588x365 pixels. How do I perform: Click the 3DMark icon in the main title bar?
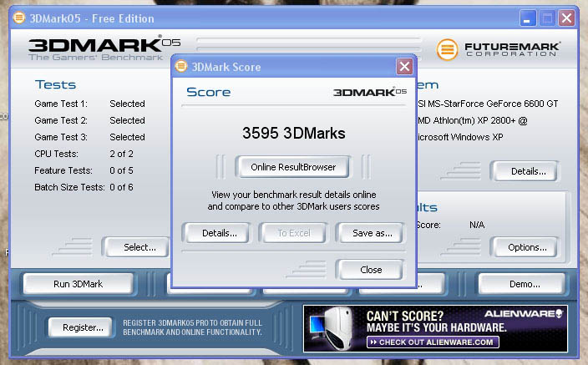coord(18,18)
